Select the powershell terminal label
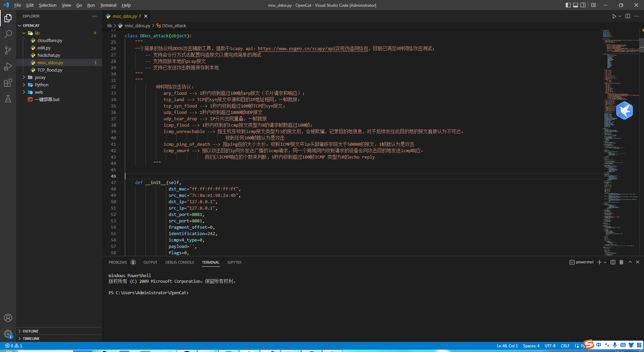Viewport: 644px width, 352px height. 582,262
